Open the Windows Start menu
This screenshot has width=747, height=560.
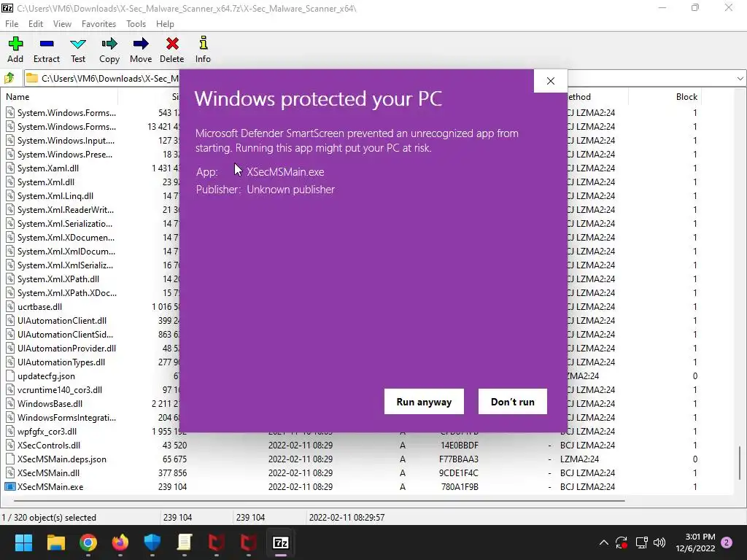[x=23, y=542]
